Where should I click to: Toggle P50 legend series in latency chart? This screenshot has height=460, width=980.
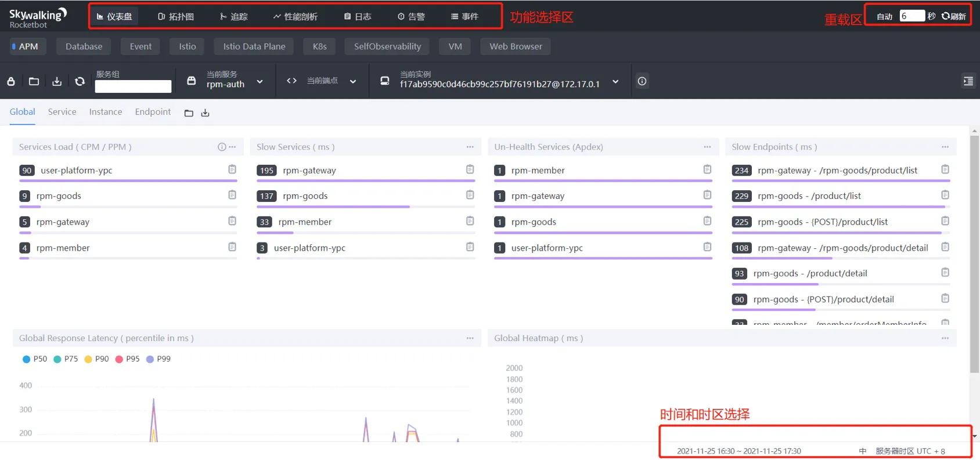point(34,359)
